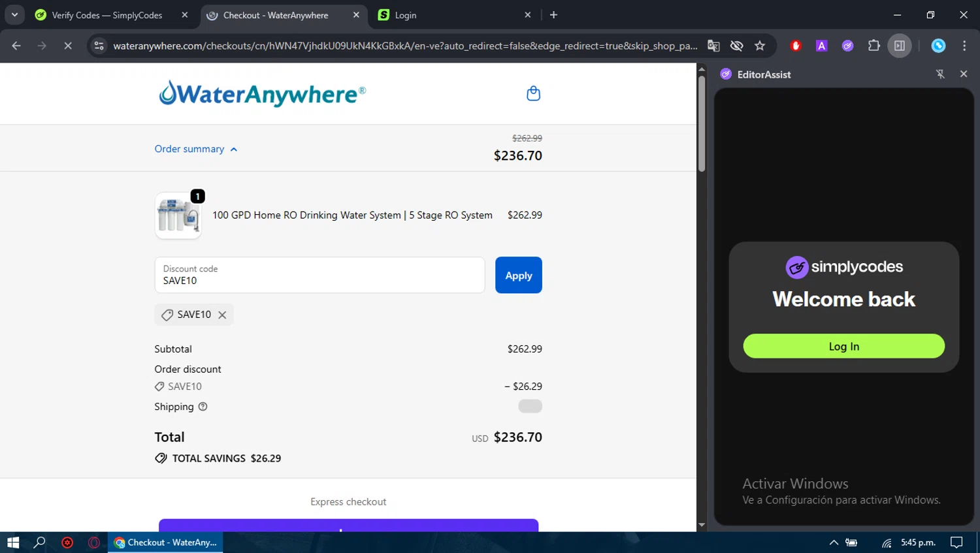The height and width of the screenshot is (553, 980).
Task: Open the red circular taskbar app
Action: tap(67, 543)
